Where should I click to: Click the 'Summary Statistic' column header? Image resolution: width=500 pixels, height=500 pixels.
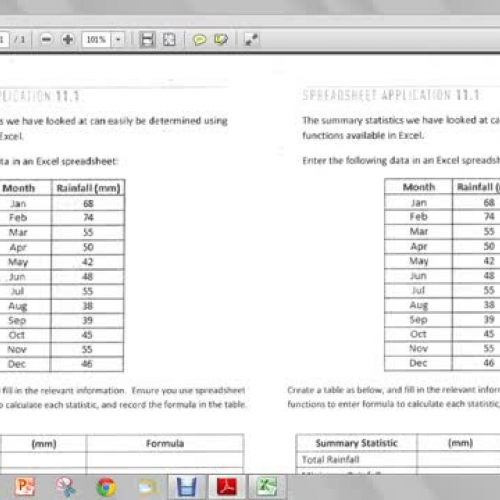click(x=356, y=443)
